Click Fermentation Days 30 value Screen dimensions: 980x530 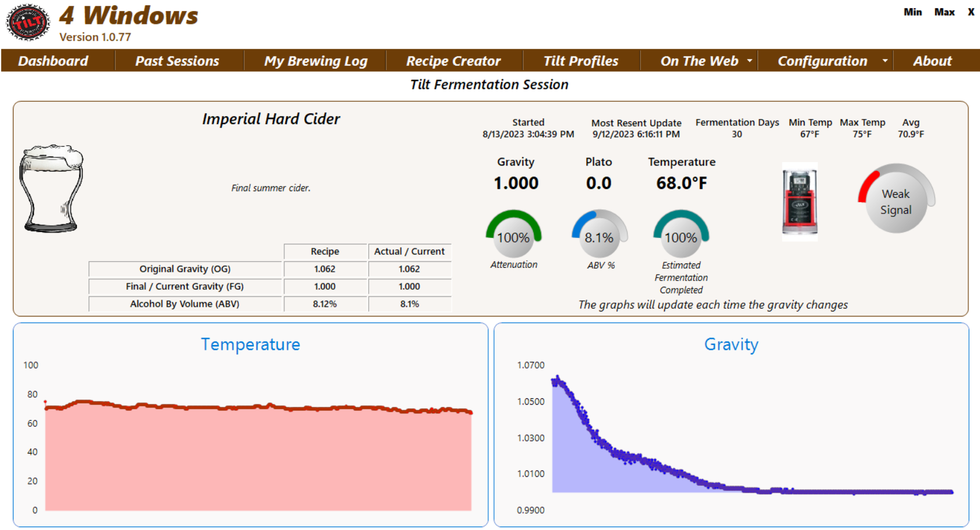[737, 134]
